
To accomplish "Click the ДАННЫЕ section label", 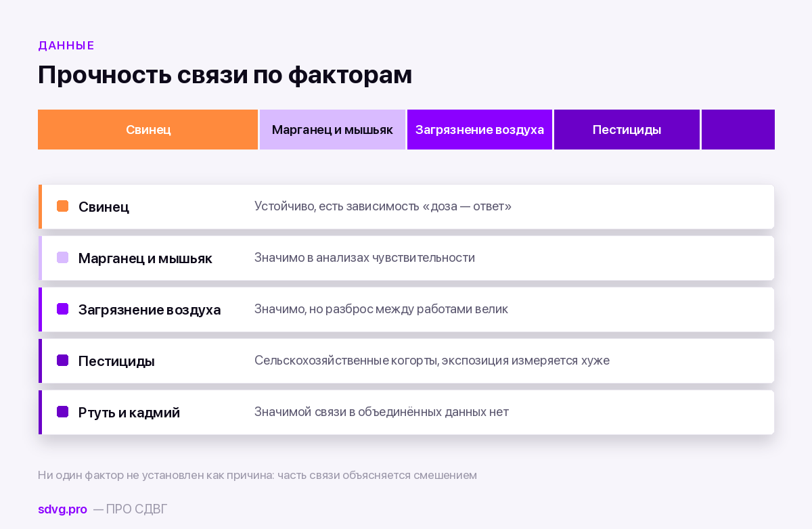I will click(x=66, y=45).
